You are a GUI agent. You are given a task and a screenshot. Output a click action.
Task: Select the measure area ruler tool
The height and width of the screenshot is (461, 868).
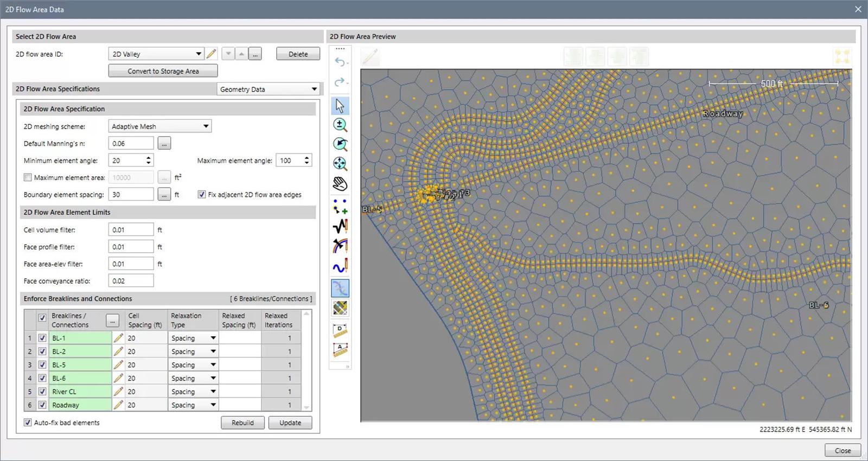click(x=340, y=349)
